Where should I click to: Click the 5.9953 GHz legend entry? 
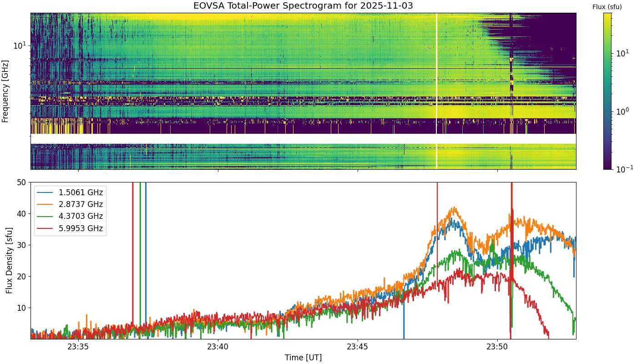tap(81, 228)
